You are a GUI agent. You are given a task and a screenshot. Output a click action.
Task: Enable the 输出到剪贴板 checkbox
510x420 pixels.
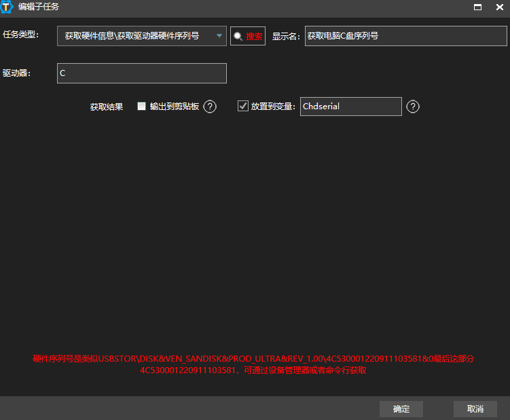pyautogui.click(x=142, y=107)
